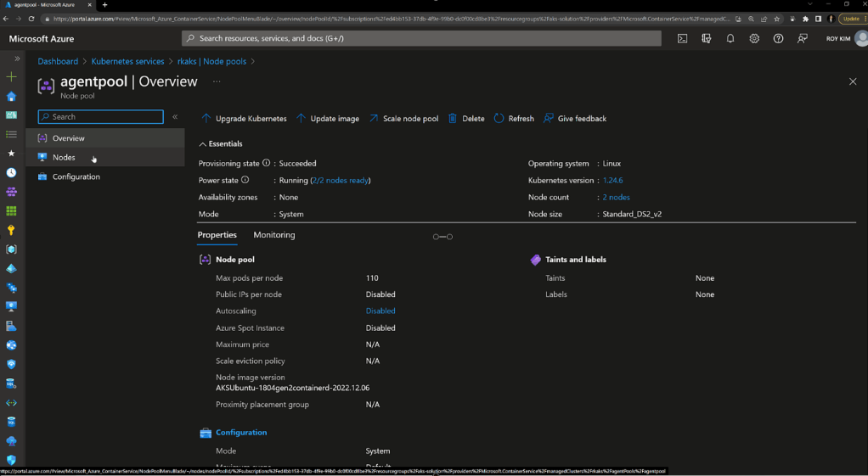Image resolution: width=868 pixels, height=476 pixels.
Task: Click Update image command
Action: pos(327,119)
